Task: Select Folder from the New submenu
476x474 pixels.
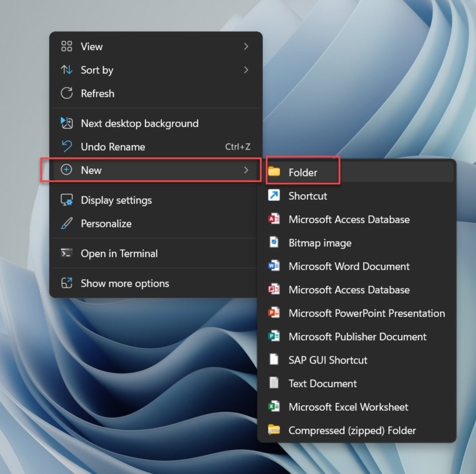Action: pyautogui.click(x=302, y=173)
